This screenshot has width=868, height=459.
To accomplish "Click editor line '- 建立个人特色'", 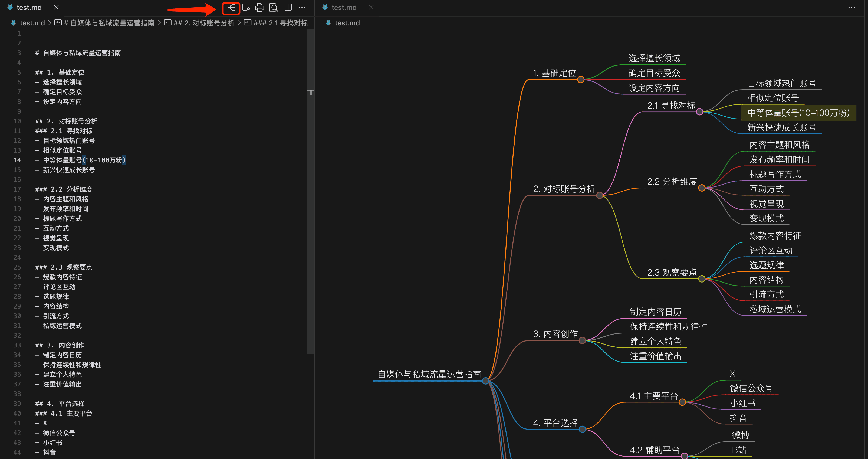I will tap(58, 374).
